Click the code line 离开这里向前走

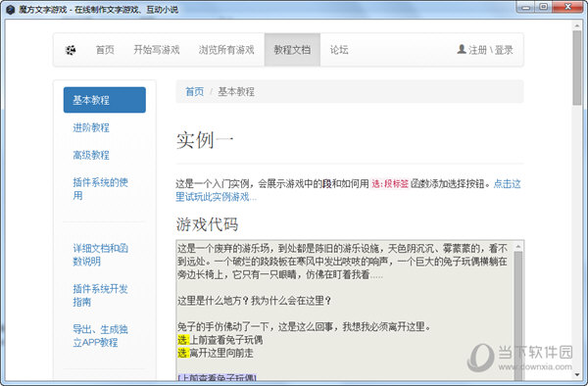point(216,353)
